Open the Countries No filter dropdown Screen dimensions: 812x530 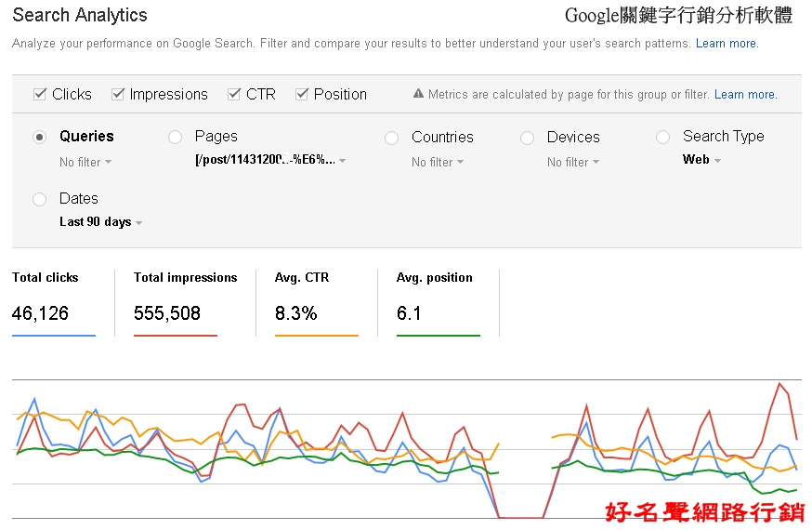pyautogui.click(x=438, y=162)
